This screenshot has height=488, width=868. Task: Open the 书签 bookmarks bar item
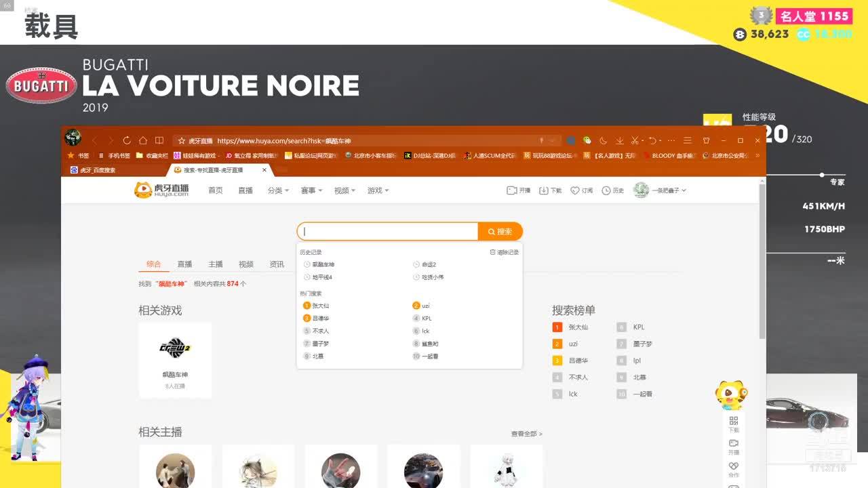point(79,155)
